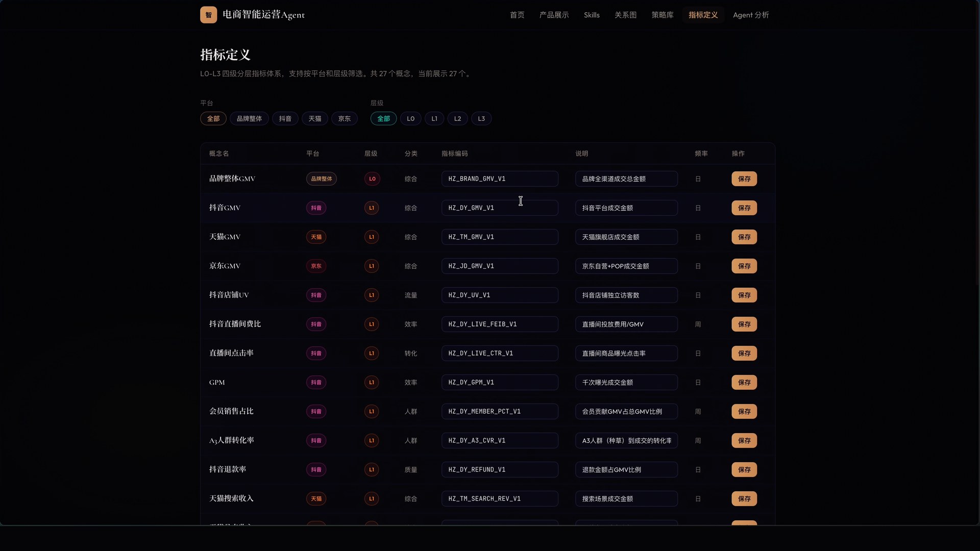Click the 品牌整体 platform badge in first row
Screen dimensions: 980x551
pyautogui.click(x=321, y=179)
